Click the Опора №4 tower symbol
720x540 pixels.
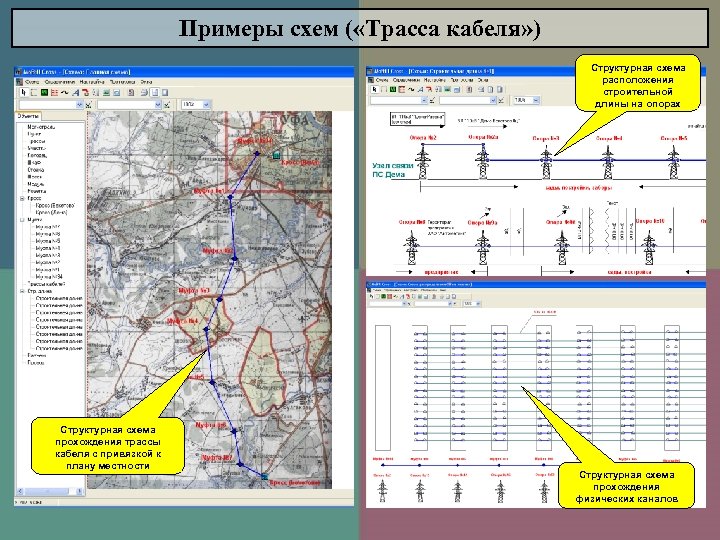[608, 162]
